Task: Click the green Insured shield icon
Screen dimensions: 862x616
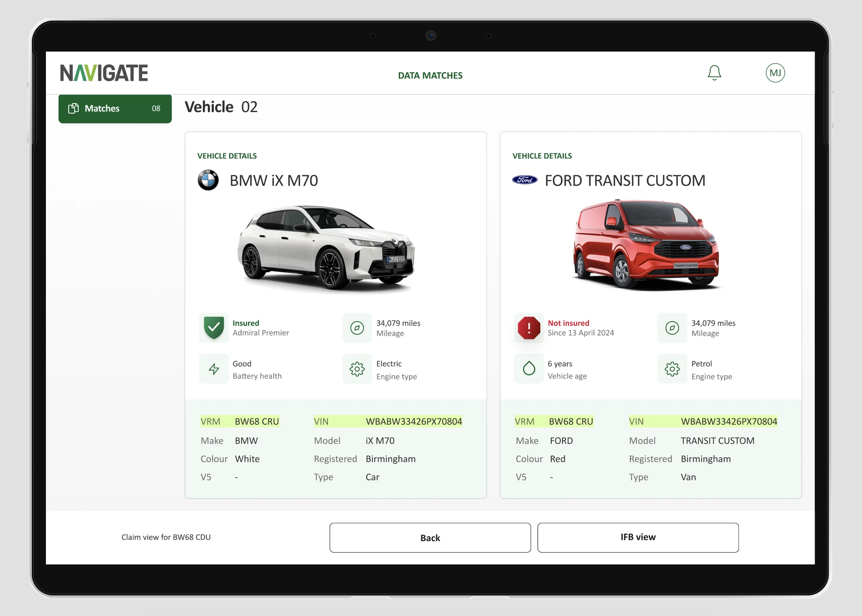Action: point(214,328)
